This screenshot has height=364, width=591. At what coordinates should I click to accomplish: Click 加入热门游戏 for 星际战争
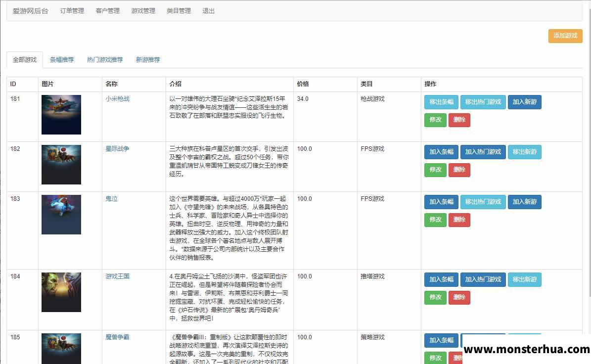pos(483,152)
